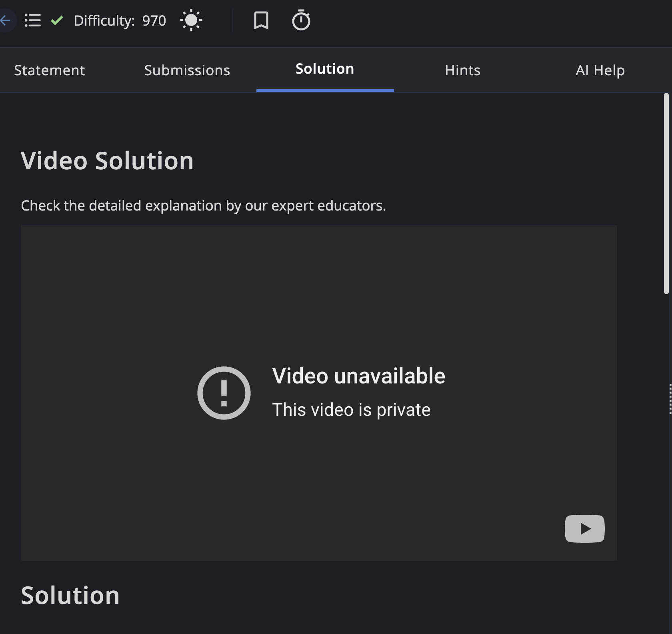The height and width of the screenshot is (634, 672).
Task: Click the green solved checkmark icon
Action: coord(57,20)
